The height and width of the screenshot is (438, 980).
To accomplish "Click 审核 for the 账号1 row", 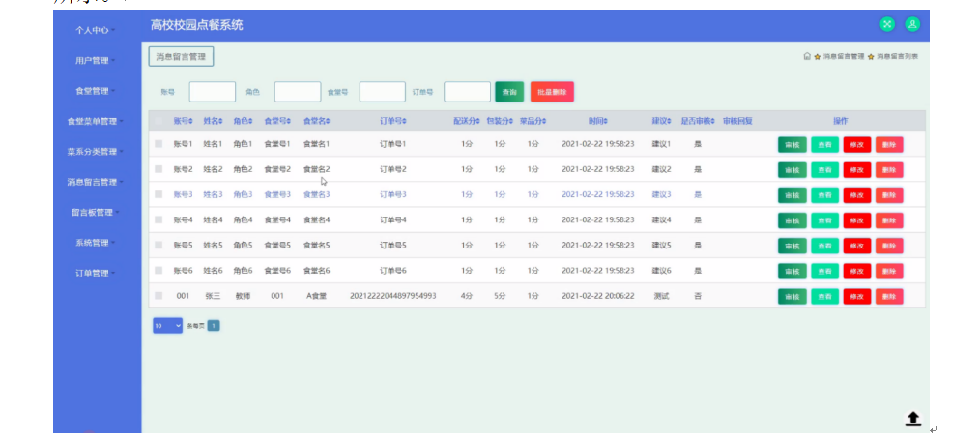I will [x=792, y=144].
